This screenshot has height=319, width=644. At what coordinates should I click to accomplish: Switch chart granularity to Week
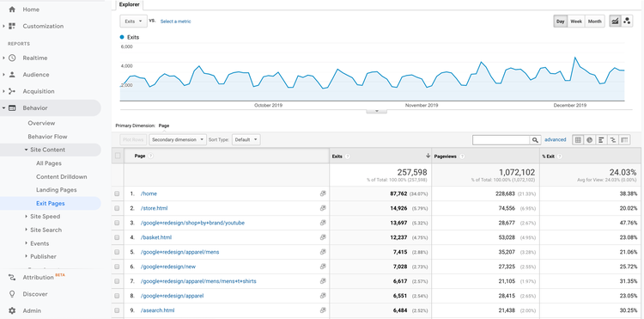tap(576, 21)
